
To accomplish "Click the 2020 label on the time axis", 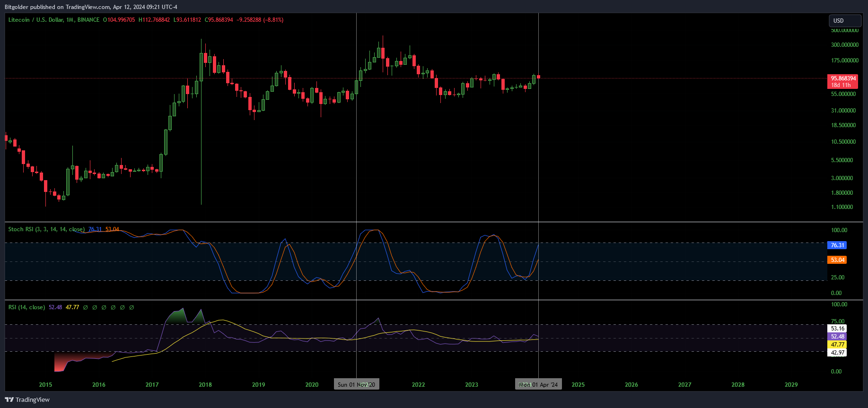I will [312, 385].
